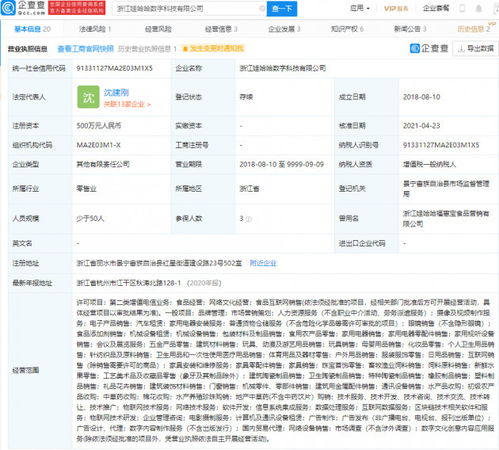499x450 pixels.
Task: Clear the search box with the X icon
Action: [x=262, y=8]
